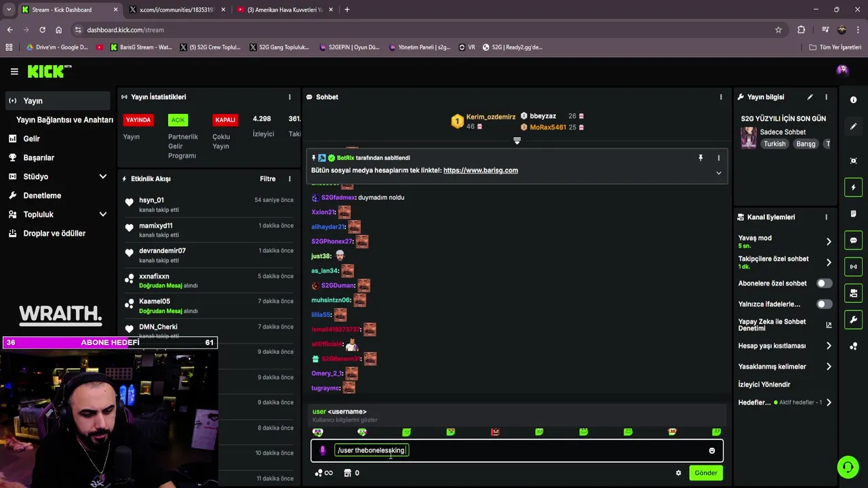Open the emoji picker in chat input
This screenshot has width=868, height=488.
[x=711, y=451]
